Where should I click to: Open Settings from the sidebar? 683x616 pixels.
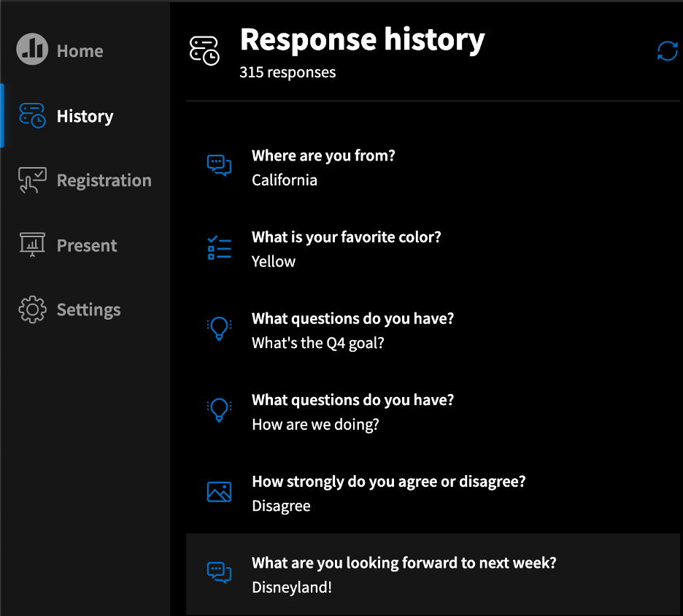pos(89,309)
